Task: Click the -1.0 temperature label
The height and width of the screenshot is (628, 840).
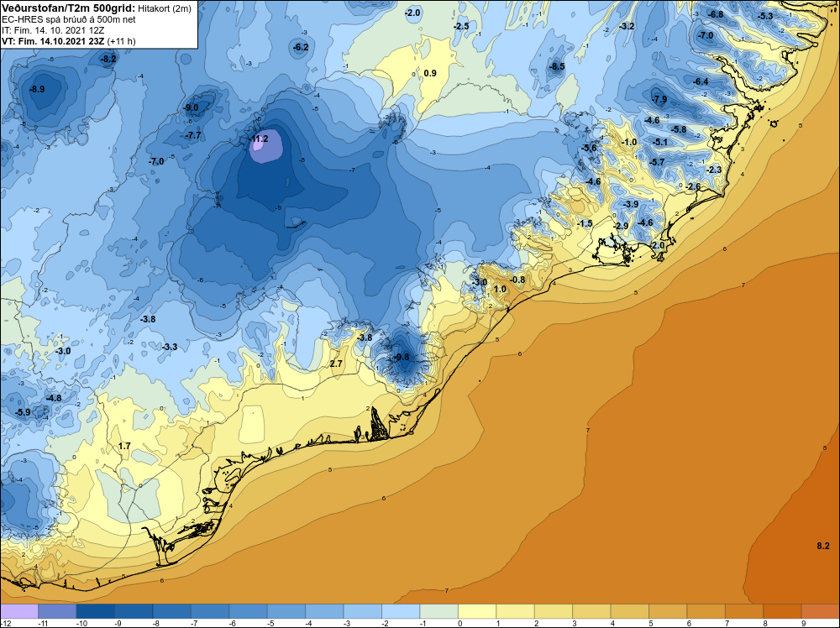Action: [x=629, y=143]
